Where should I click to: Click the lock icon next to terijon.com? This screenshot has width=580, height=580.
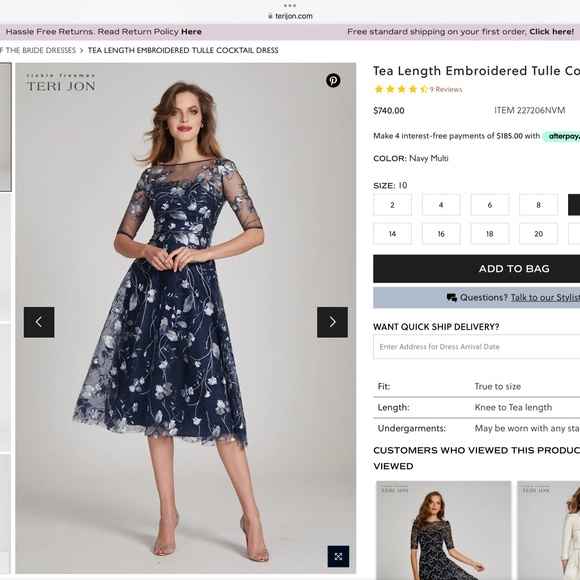coord(270,16)
